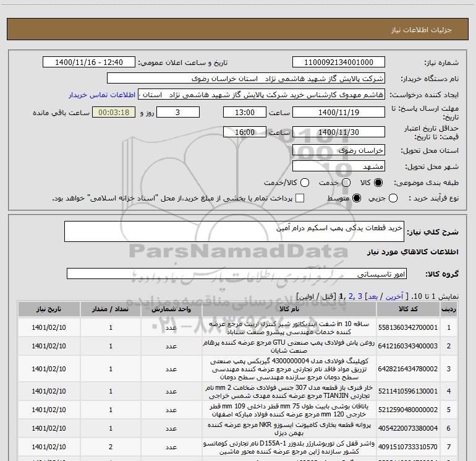Select the کالا radio button
Screen dimensions: 476x461
point(378,183)
